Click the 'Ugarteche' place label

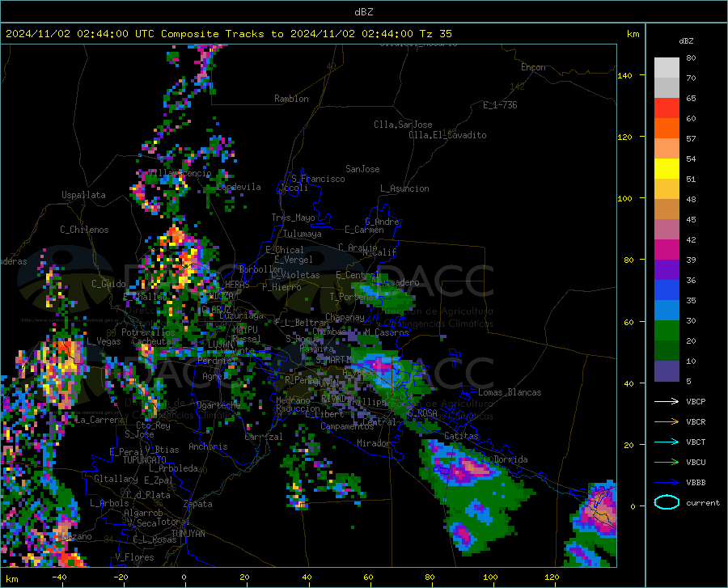pyautogui.click(x=218, y=405)
